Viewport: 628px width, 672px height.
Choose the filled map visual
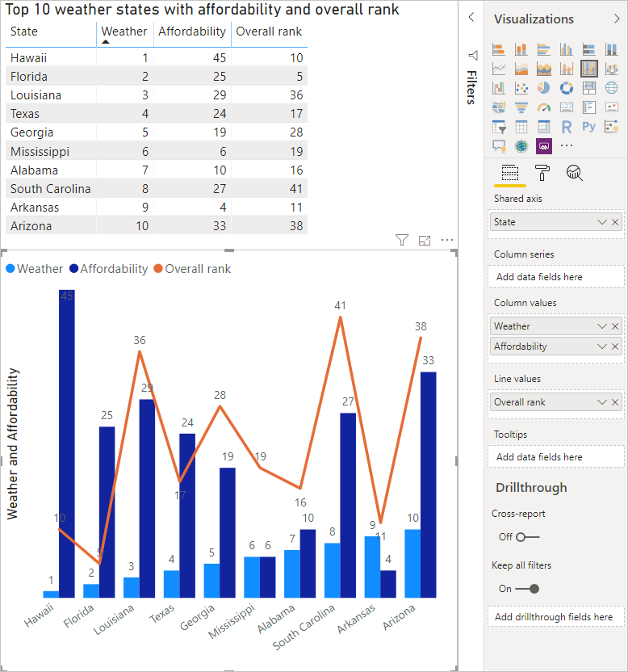click(498, 107)
